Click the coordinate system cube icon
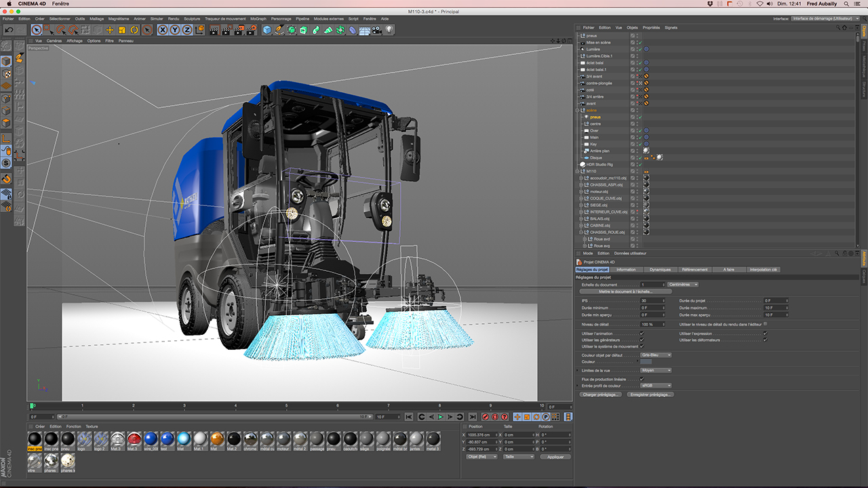This screenshot has height=488, width=868. coord(201,30)
